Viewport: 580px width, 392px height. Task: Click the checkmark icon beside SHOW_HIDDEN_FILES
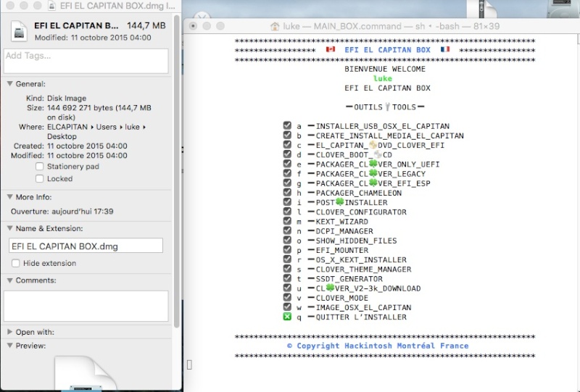point(287,240)
